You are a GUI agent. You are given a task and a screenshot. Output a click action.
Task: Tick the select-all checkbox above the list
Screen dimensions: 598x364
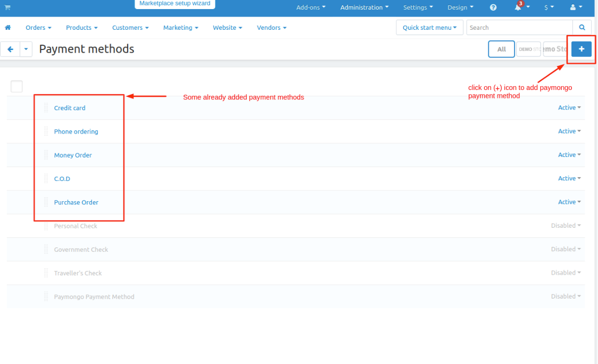click(17, 86)
